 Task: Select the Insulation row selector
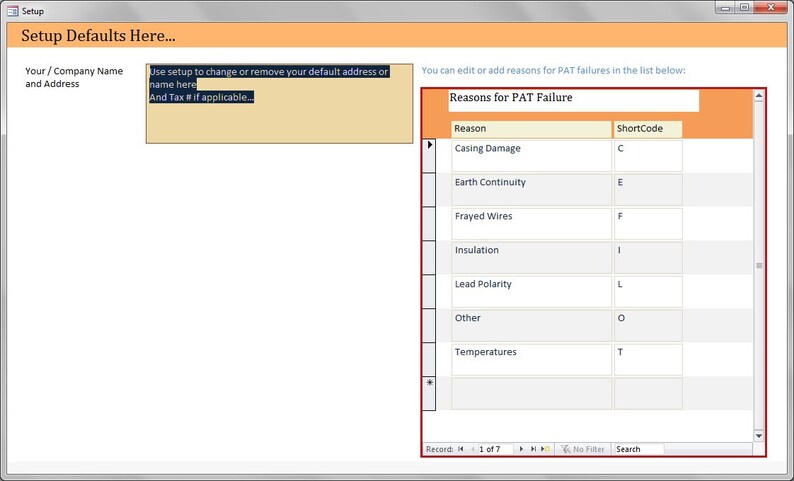(x=428, y=258)
